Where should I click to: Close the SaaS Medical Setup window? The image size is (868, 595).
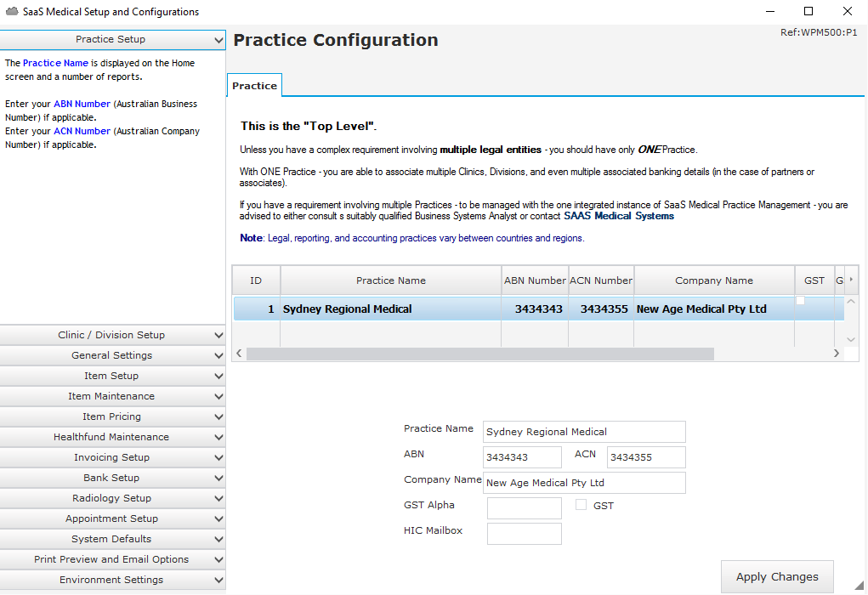tap(848, 11)
